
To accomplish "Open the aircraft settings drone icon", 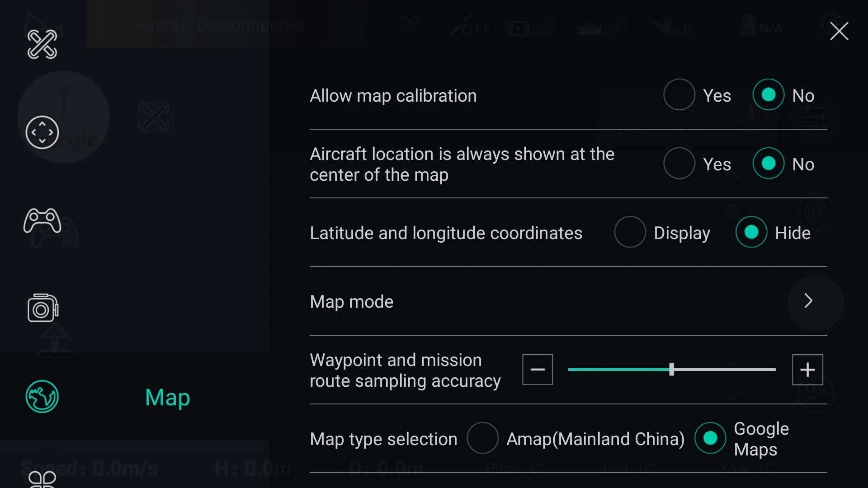I will pyautogui.click(x=42, y=44).
